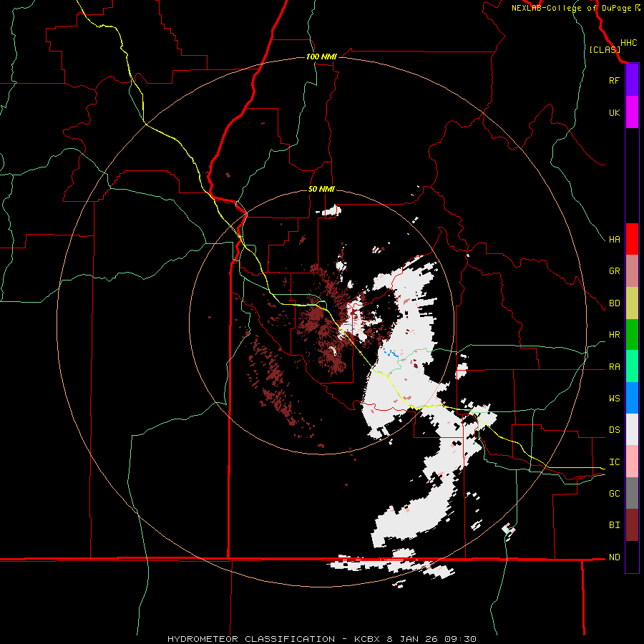Click the RF legend label

click(614, 80)
